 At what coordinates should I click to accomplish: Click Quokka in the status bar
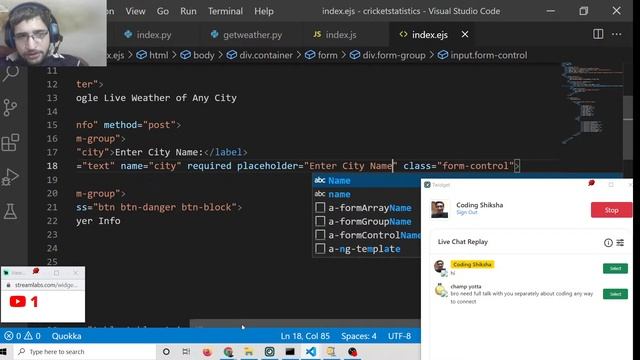66,336
